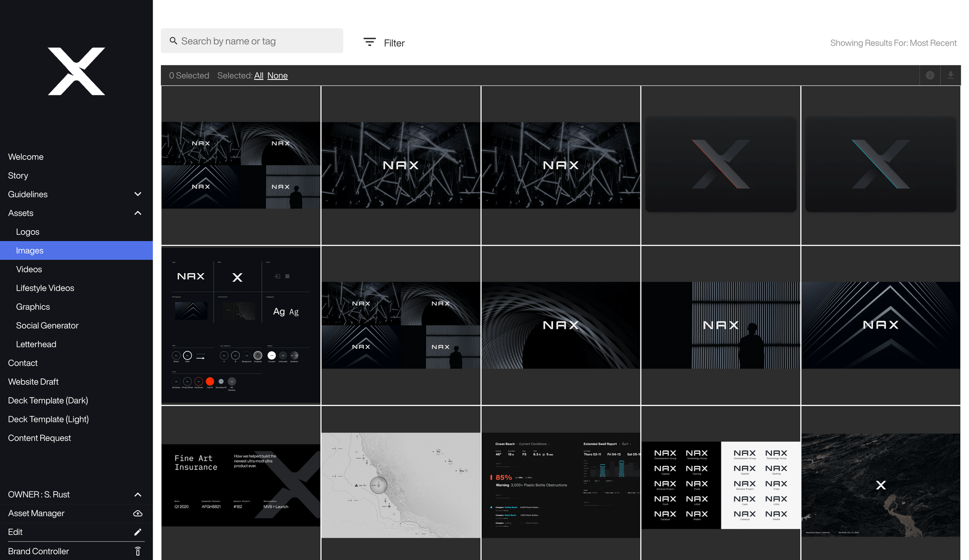Open Deck Template (Dark) page

point(48,401)
